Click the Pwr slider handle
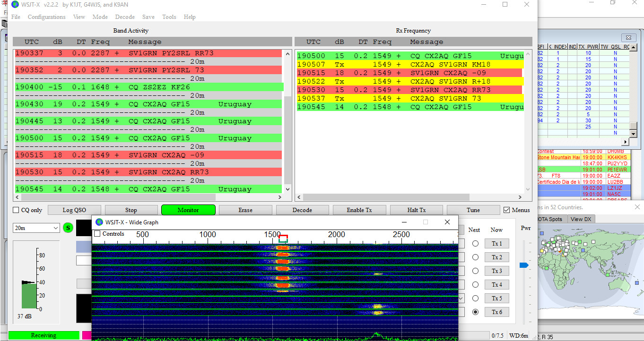Image resolution: width=644 pixels, height=341 pixels. click(x=523, y=265)
